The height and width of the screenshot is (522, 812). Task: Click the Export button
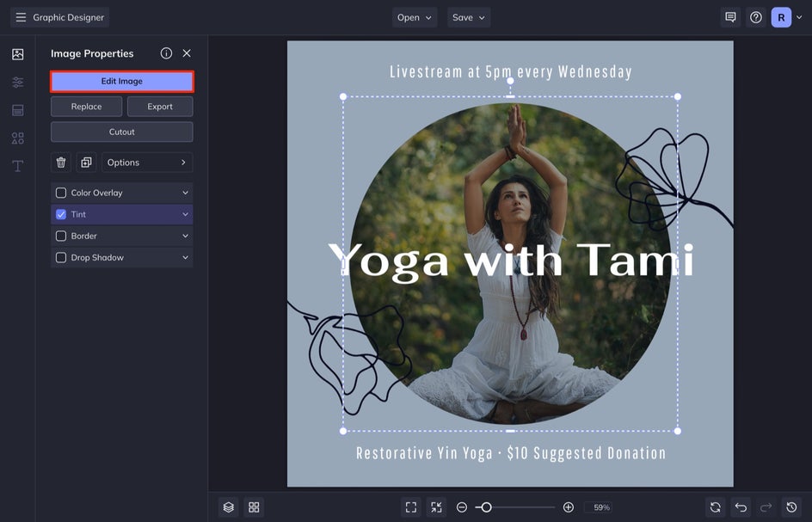160,107
